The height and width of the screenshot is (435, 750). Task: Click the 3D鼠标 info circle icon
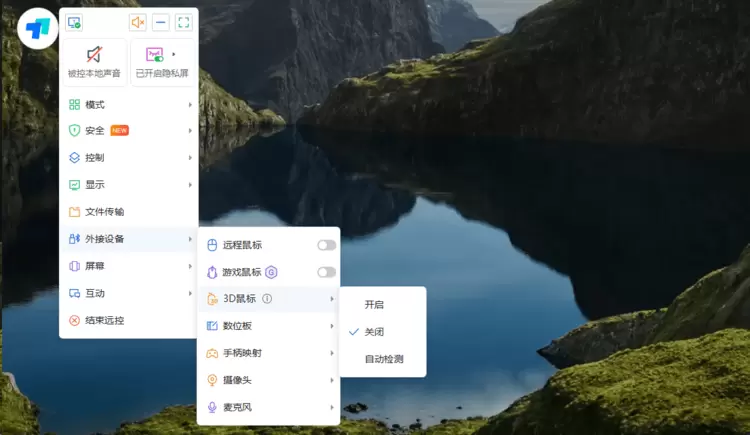point(267,299)
